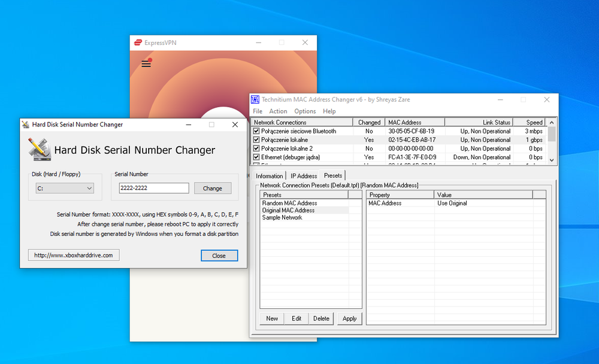Switch to the IP Address tab
The image size is (599, 364).
[x=304, y=176]
